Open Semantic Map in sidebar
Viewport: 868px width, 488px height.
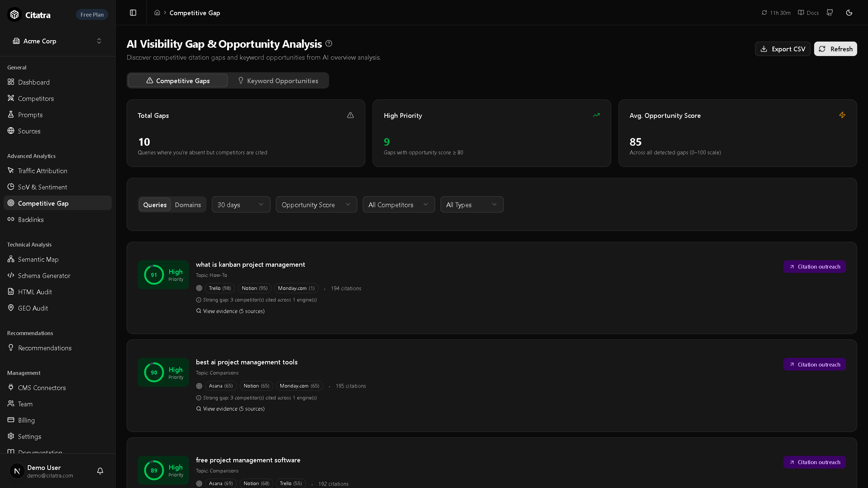pos(38,259)
